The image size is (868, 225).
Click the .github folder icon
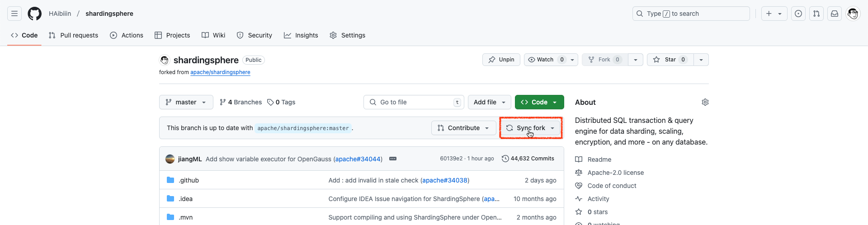[170, 180]
